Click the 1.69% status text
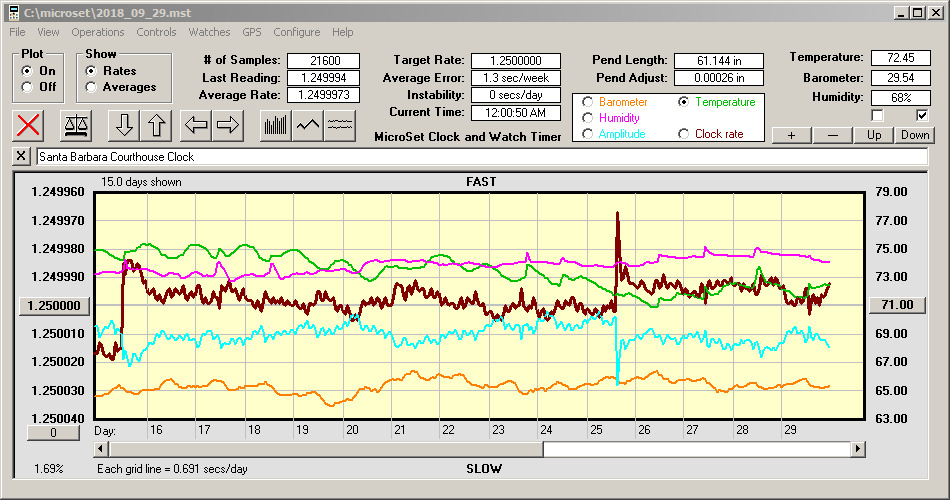The width and height of the screenshot is (950, 500). point(48,469)
